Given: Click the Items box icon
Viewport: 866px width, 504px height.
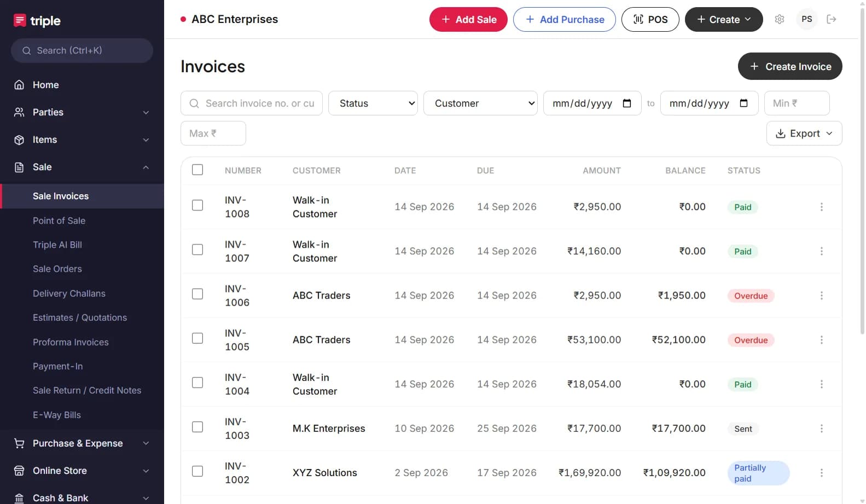Looking at the screenshot, I should pos(19,140).
